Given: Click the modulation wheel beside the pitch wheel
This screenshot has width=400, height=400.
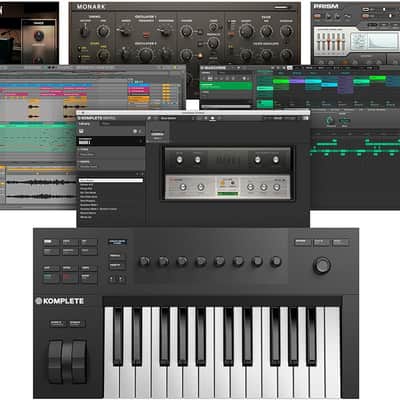Looking at the screenshot, I should [79, 362].
